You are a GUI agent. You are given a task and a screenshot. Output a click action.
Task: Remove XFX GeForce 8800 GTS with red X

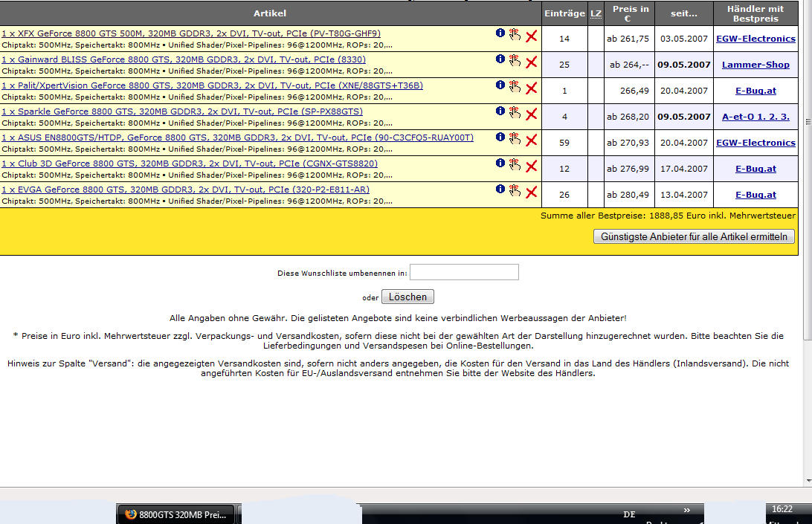click(x=532, y=36)
